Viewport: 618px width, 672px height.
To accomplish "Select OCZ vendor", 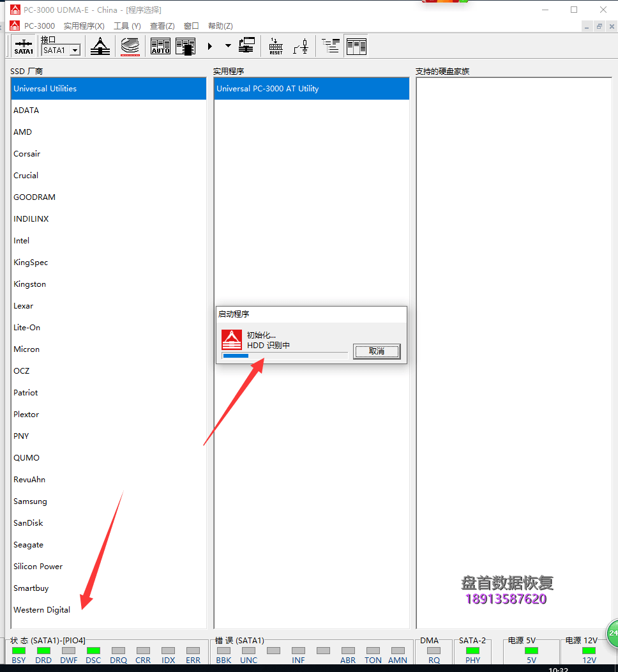I will click(109, 370).
